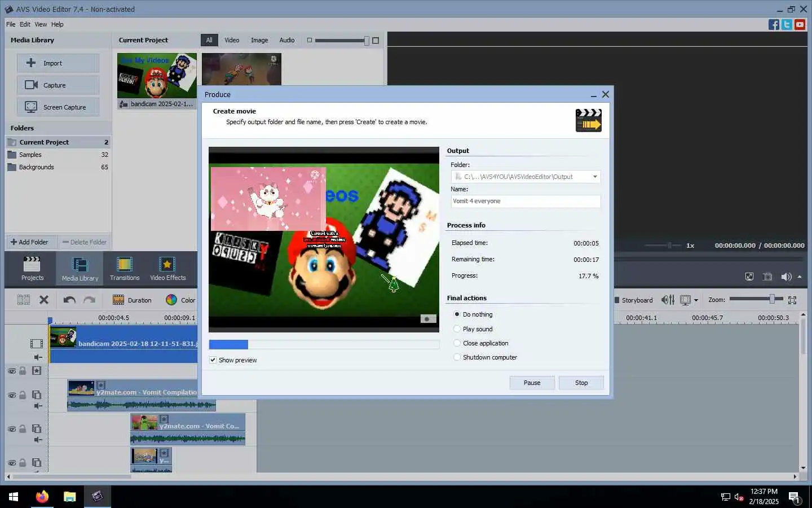This screenshot has width=812, height=508.
Task: Open the Twitter icon in top right
Action: coord(787,24)
